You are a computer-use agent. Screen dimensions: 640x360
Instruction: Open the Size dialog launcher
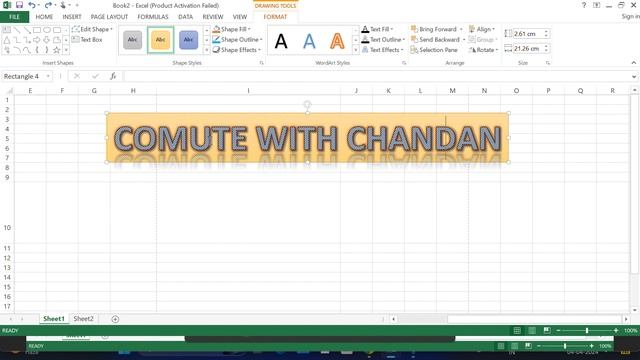tap(548, 63)
